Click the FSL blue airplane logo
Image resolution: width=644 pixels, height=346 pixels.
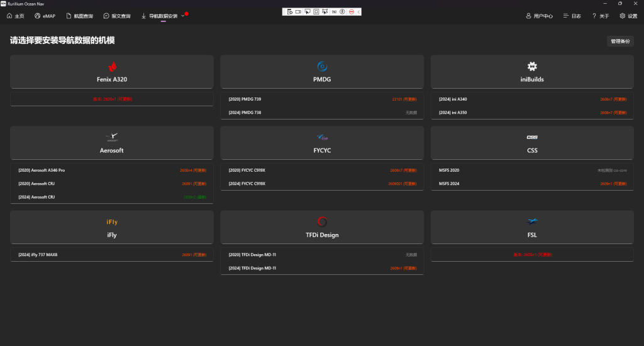coord(532,221)
